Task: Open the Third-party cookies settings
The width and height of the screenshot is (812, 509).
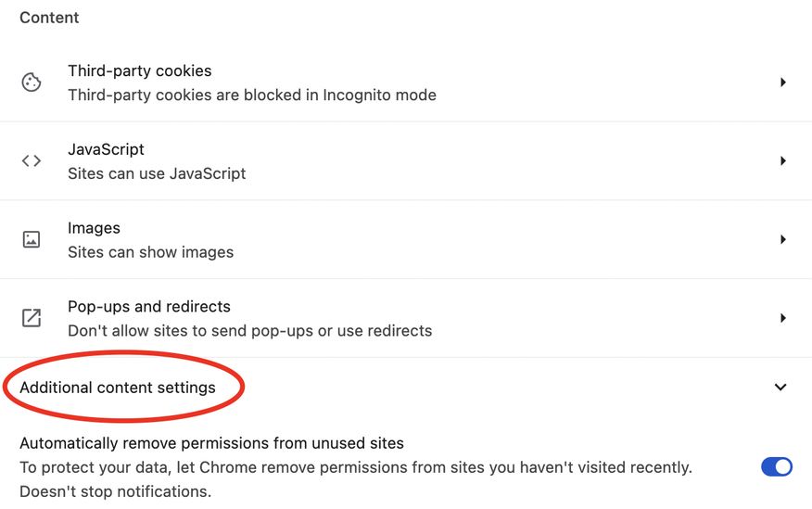Action: coord(140,70)
